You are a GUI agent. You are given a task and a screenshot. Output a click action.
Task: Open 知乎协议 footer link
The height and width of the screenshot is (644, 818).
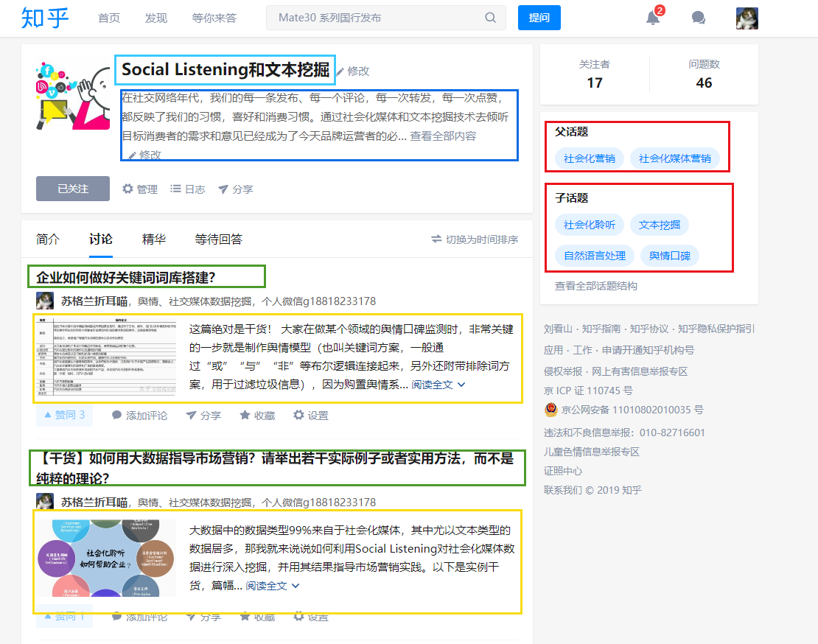pyautogui.click(x=649, y=329)
